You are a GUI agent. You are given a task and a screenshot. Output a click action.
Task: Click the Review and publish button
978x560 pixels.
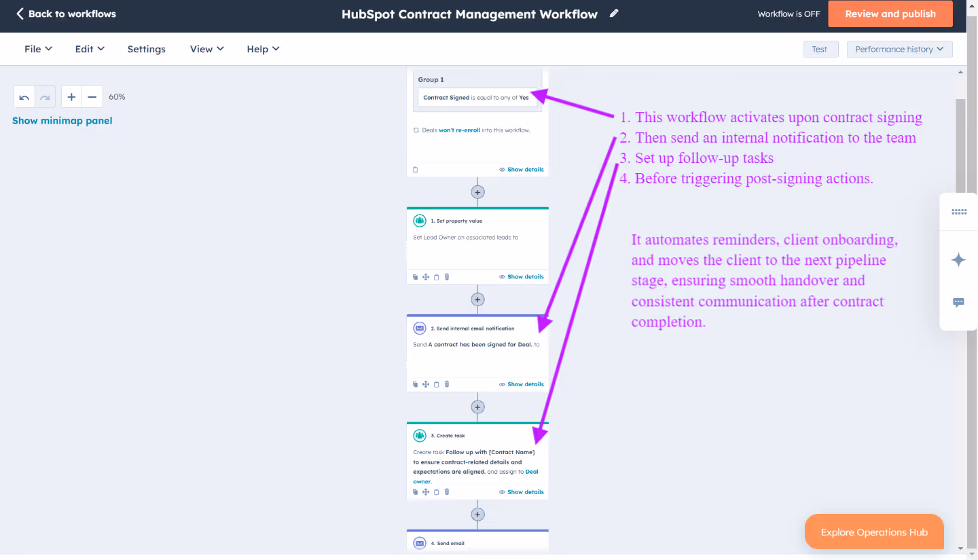point(890,14)
